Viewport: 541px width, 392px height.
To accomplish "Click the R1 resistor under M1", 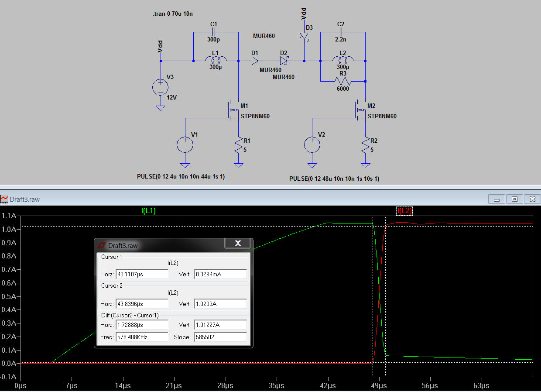I will click(238, 145).
